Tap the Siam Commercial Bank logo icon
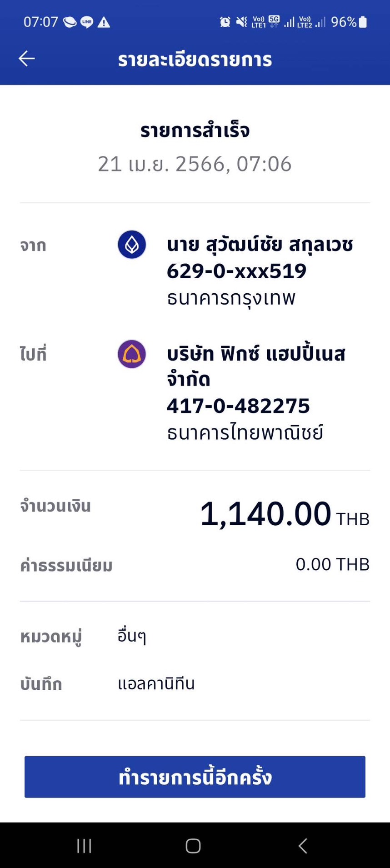 coord(132,354)
